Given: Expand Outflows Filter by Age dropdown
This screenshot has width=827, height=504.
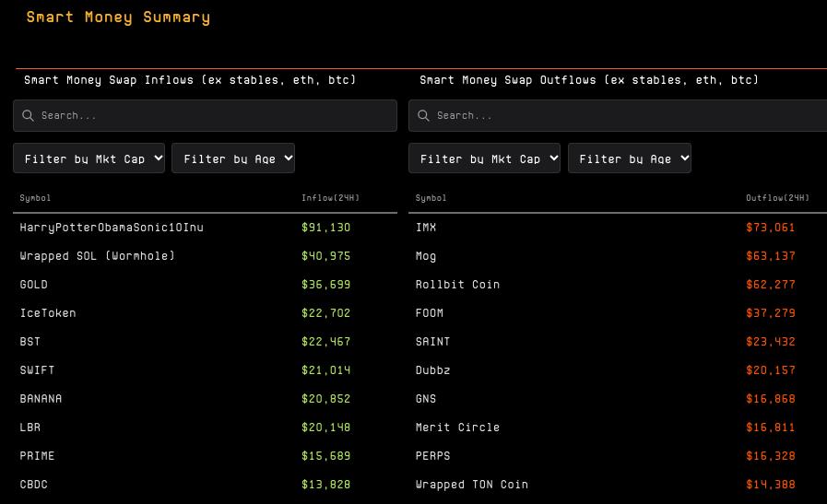Looking at the screenshot, I should click(x=629, y=158).
